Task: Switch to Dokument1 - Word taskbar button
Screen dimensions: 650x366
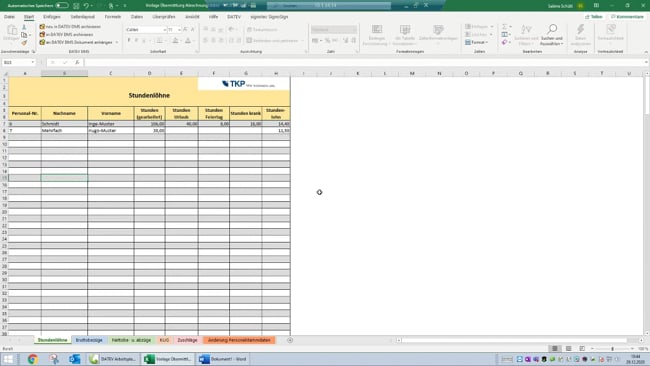Action: pyautogui.click(x=223, y=359)
